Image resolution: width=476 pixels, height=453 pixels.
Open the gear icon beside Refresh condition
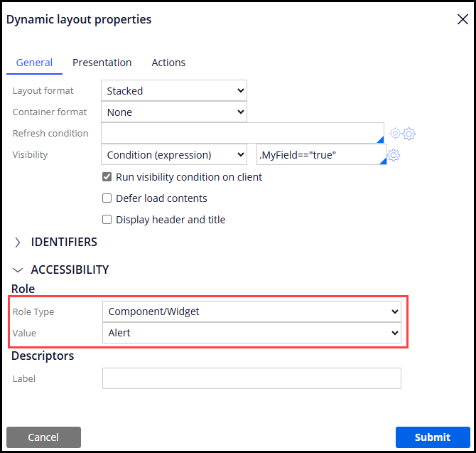click(409, 134)
